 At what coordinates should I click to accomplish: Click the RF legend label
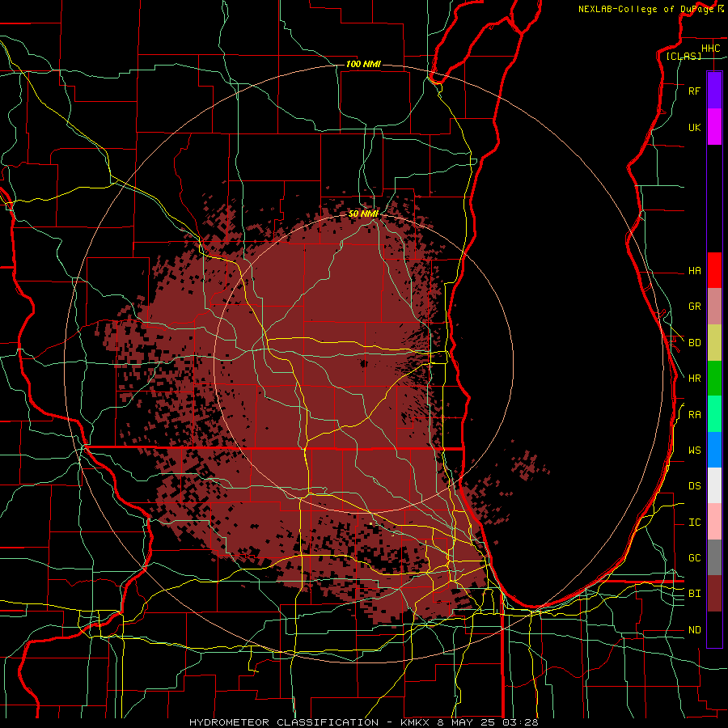[694, 91]
